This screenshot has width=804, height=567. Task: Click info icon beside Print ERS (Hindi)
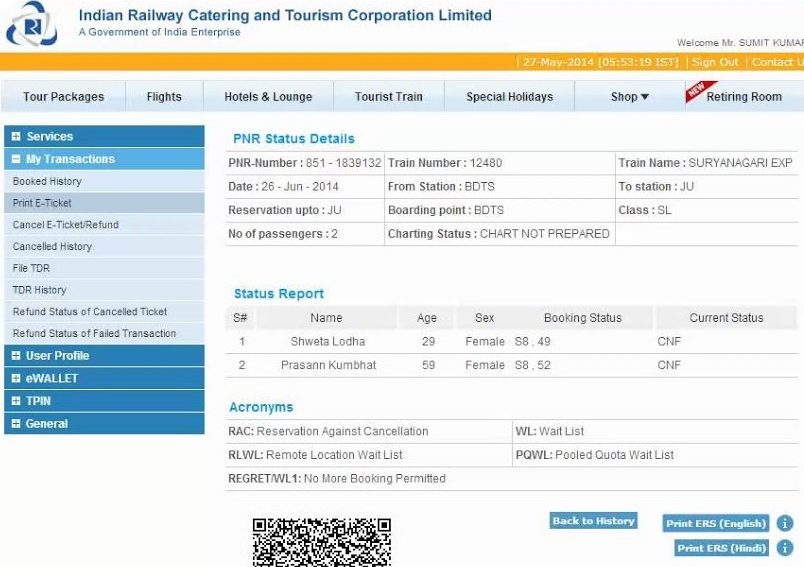pyautogui.click(x=785, y=548)
